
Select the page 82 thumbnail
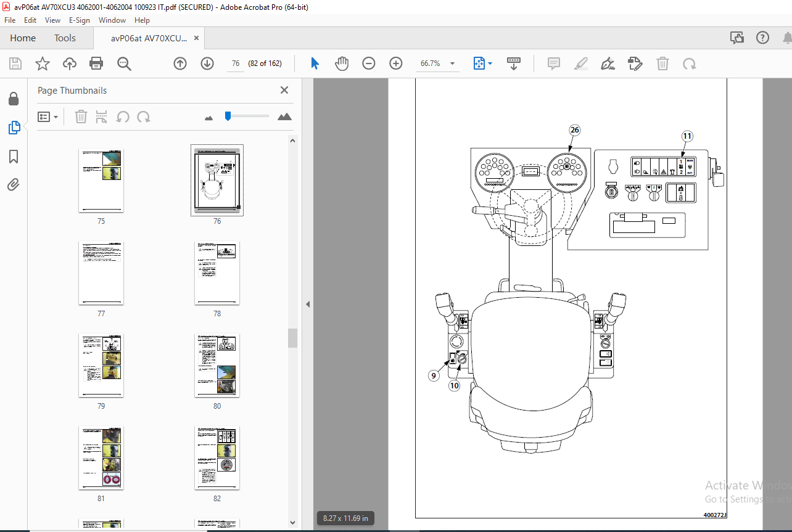point(217,458)
